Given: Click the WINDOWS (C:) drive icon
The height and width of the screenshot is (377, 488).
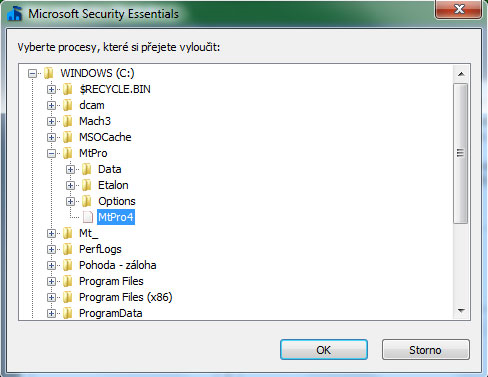Looking at the screenshot, I should [x=49, y=73].
